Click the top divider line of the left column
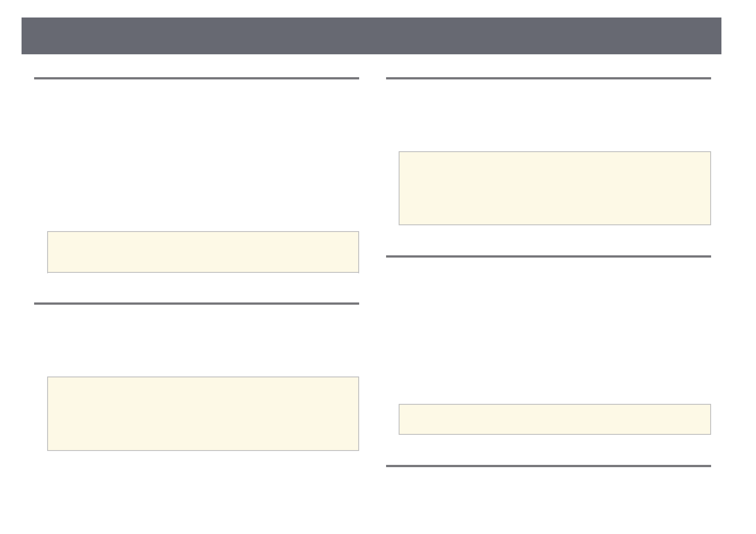The height and width of the screenshot is (534, 756). (x=196, y=79)
